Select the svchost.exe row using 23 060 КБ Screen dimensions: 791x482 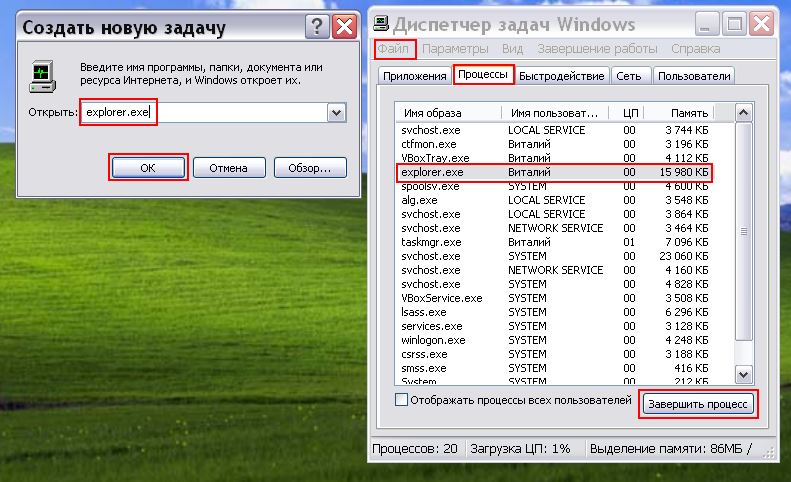pyautogui.click(x=554, y=256)
